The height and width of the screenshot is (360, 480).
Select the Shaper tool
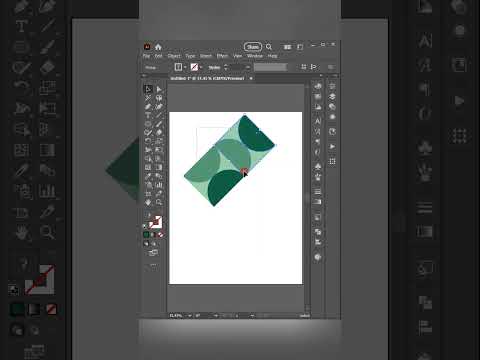[x=148, y=133]
